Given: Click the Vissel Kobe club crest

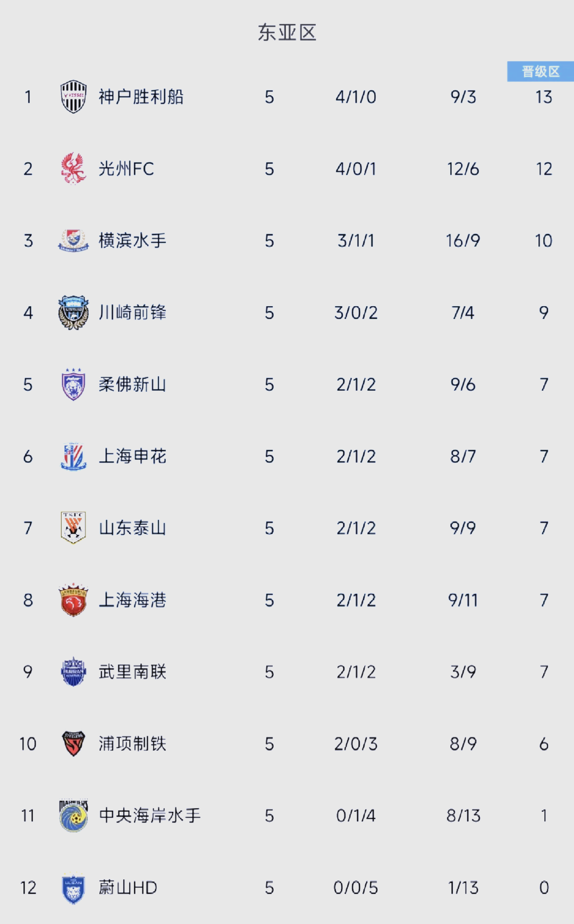Looking at the screenshot, I should [x=73, y=97].
